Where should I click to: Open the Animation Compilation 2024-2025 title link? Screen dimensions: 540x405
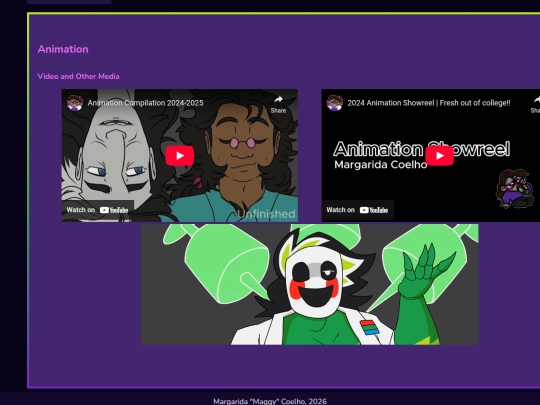145,103
